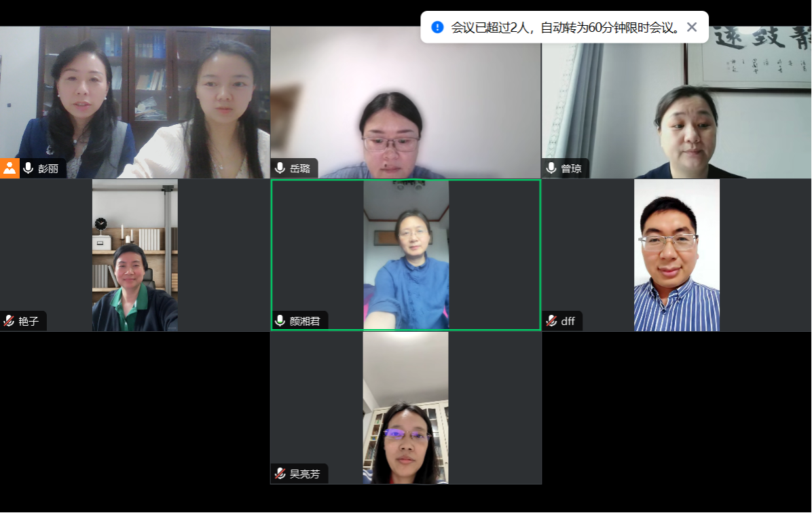
Task: Click 彭丽's microphone icon
Action: click(29, 168)
